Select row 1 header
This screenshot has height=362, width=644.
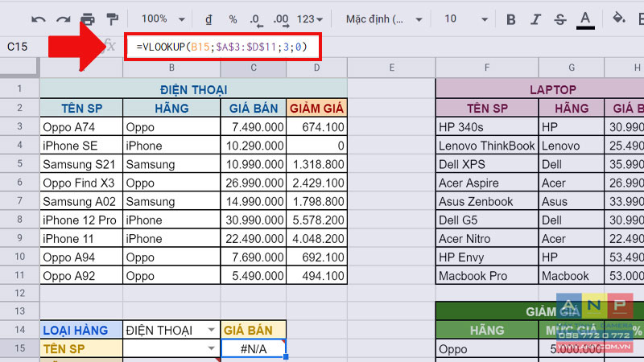coord(19,88)
